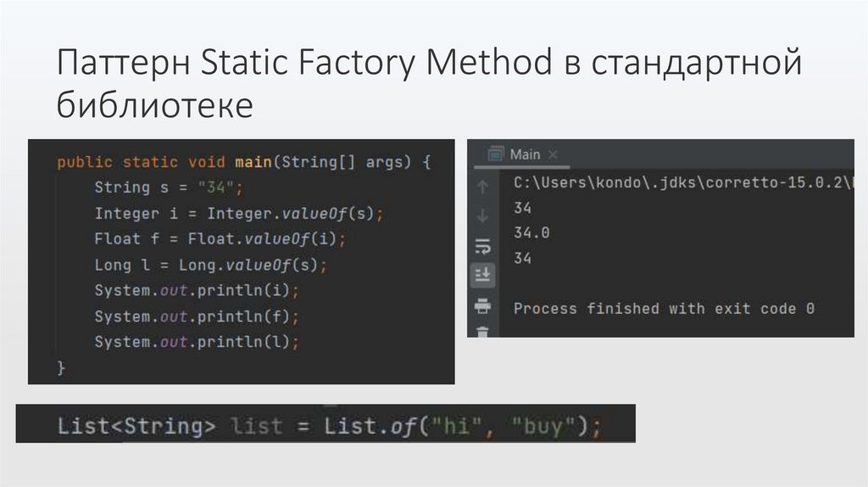Click the Float.valueOf(i) line
868x487 pixels.
(x=220, y=238)
